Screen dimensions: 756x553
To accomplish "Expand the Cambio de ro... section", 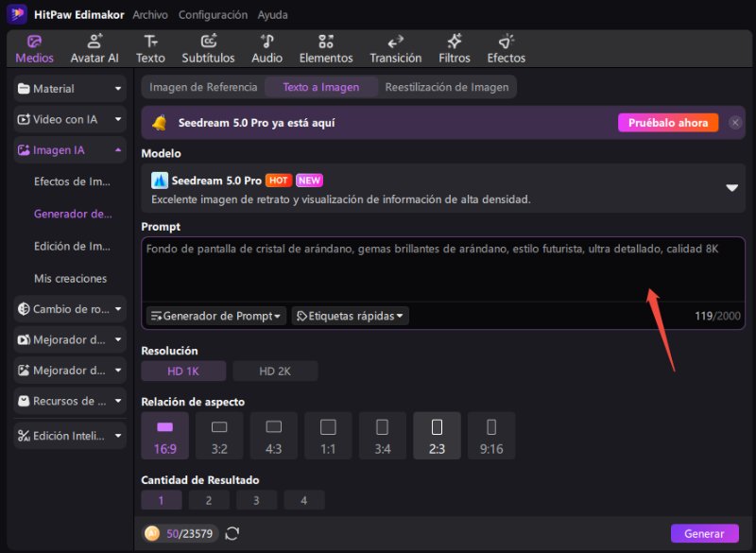I will pyautogui.click(x=70, y=309).
